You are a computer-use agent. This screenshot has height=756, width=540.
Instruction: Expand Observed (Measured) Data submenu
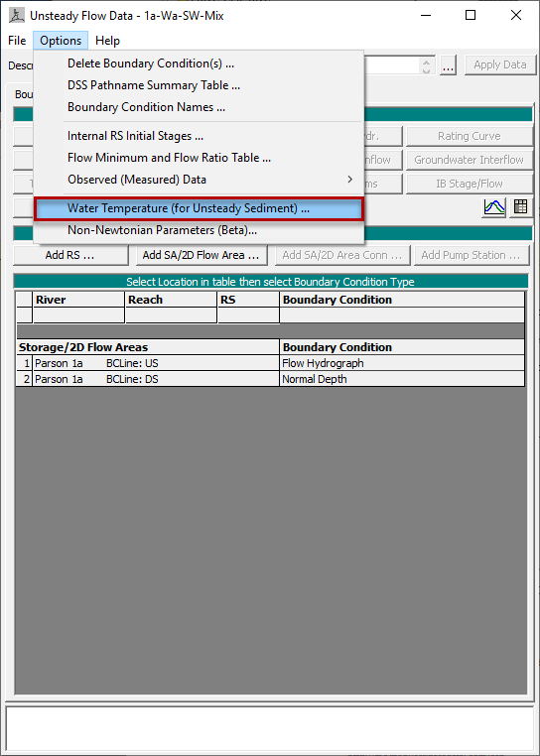coord(199,180)
